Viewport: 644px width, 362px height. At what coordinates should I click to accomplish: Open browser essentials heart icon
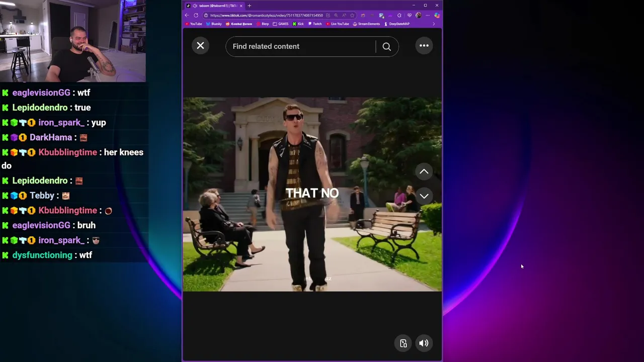point(410,15)
